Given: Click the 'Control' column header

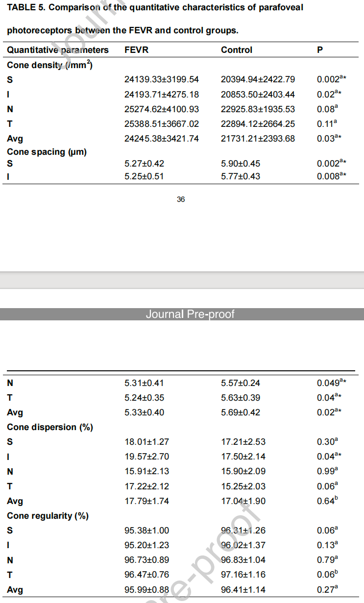Looking at the screenshot, I should (x=237, y=50).
